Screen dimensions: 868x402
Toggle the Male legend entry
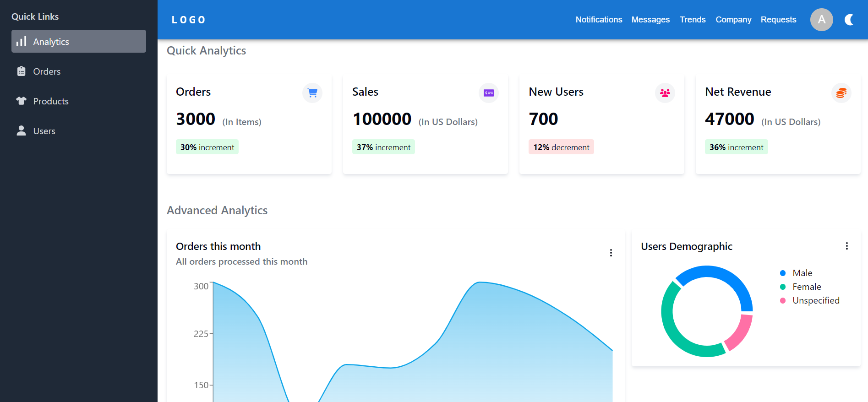[x=796, y=273]
